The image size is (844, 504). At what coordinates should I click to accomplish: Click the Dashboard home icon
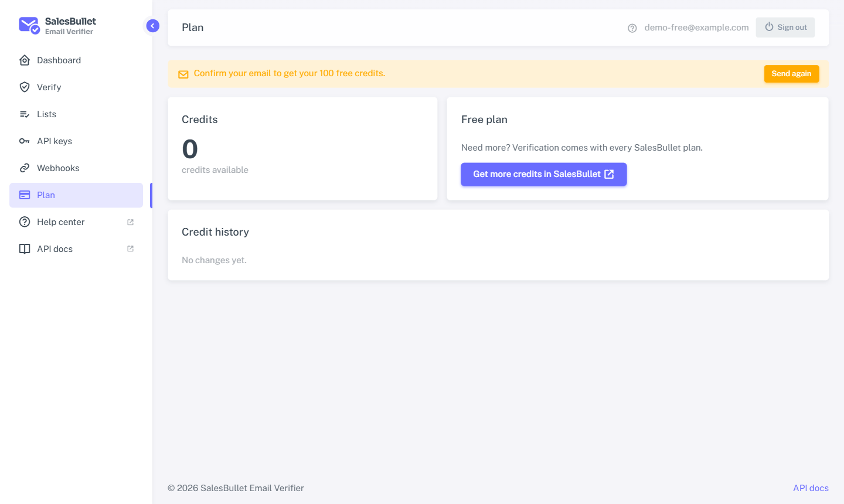coord(25,60)
